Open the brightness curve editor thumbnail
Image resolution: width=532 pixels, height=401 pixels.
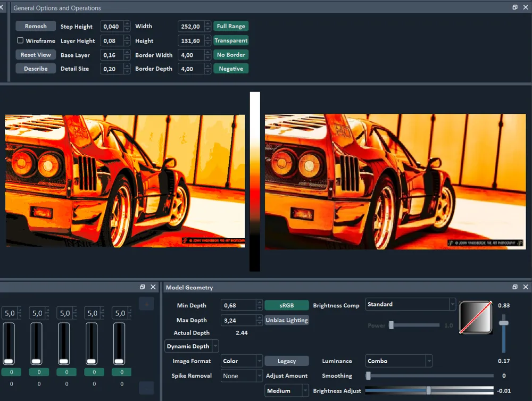pos(476,318)
